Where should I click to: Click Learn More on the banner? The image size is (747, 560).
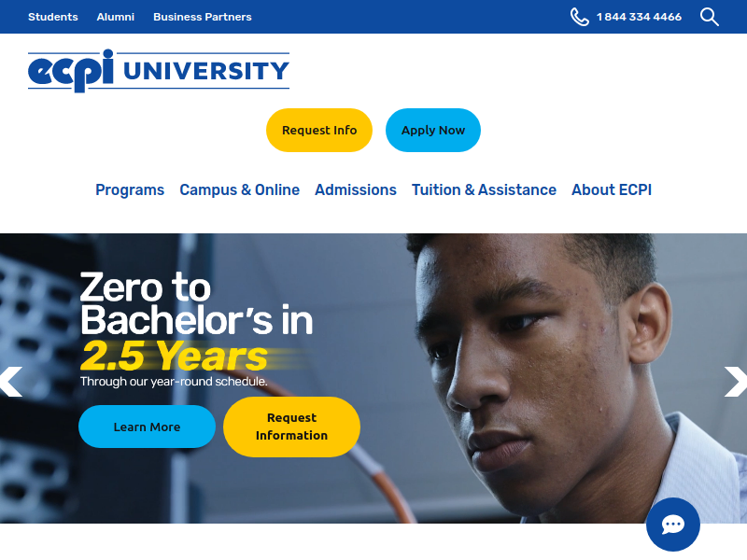(x=147, y=427)
